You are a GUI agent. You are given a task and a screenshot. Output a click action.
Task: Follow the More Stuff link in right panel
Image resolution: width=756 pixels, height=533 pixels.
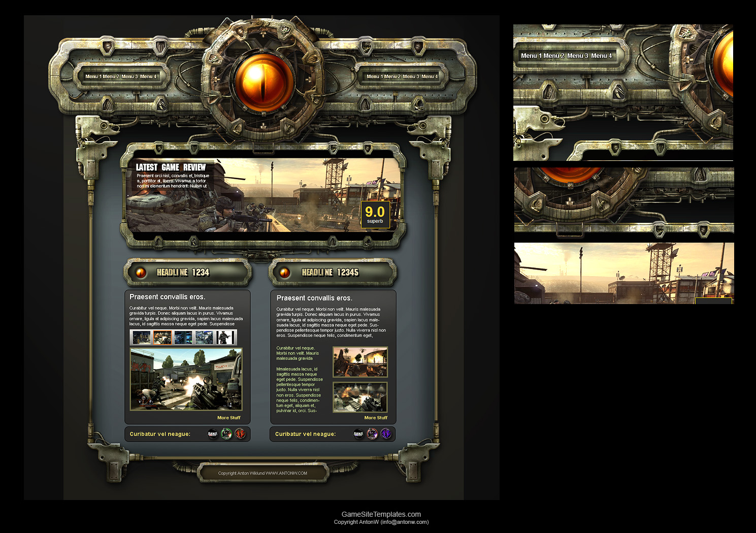375,418
